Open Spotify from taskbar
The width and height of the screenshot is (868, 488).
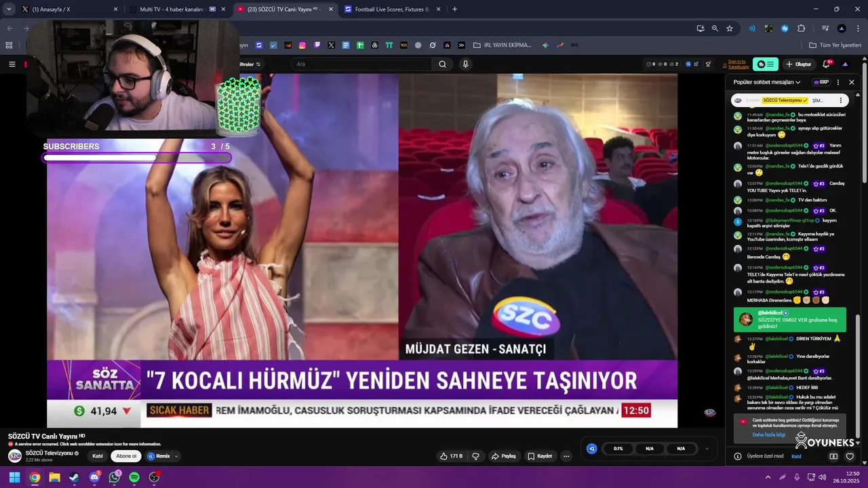[134, 478]
